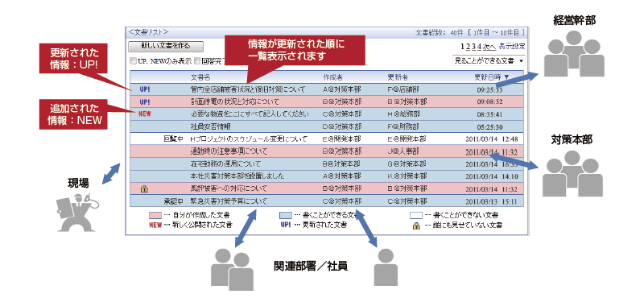Click the 文書名 column header
Screen dimensions: 644x298
[x=200, y=77]
